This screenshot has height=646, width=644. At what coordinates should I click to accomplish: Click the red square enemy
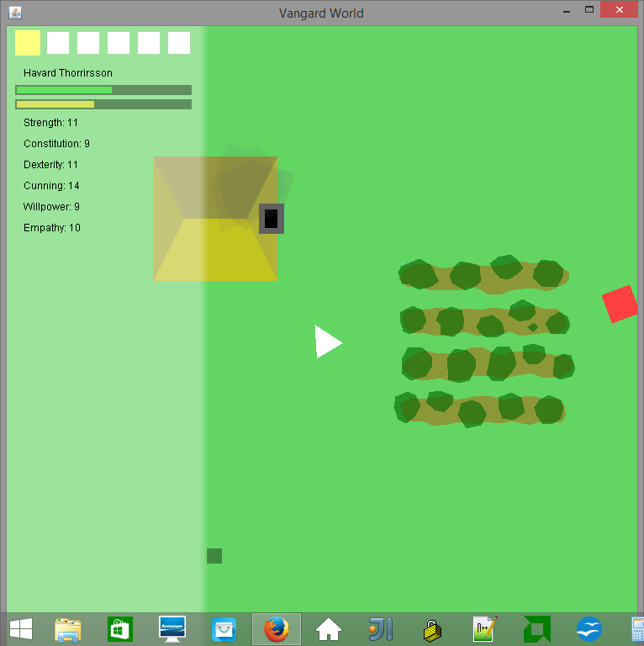pyautogui.click(x=620, y=304)
